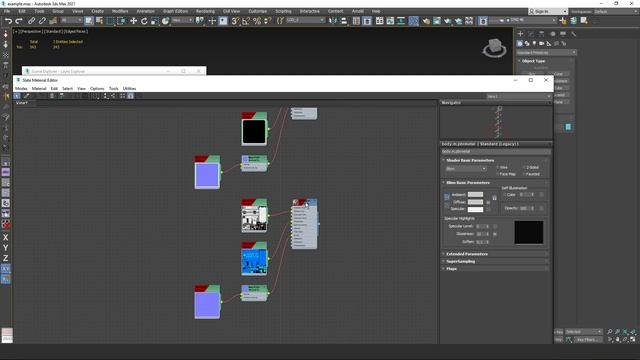Open the Material menu in Slate editor
The image size is (640, 360).
[39, 89]
